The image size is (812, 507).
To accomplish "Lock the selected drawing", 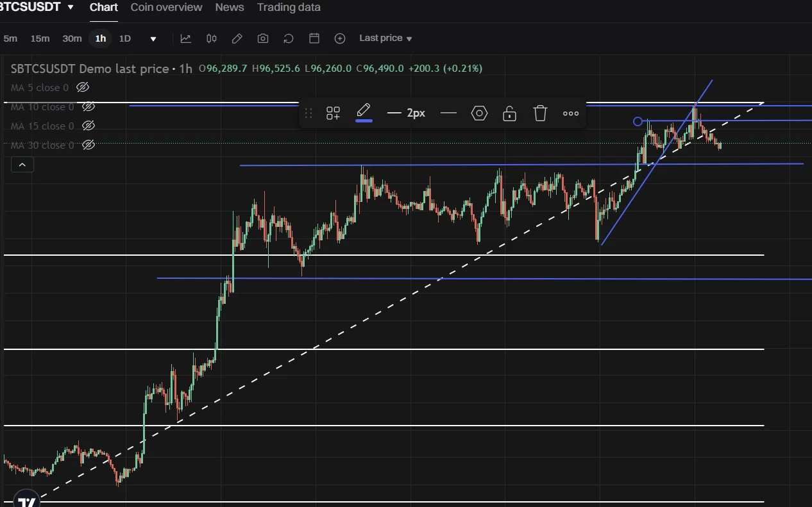I will click(x=509, y=113).
